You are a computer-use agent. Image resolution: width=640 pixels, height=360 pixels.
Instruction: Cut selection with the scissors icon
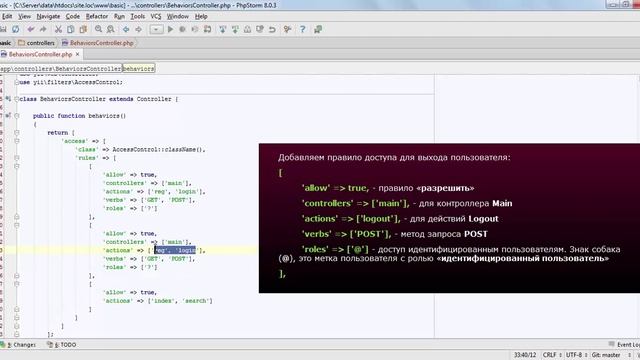[58, 29]
